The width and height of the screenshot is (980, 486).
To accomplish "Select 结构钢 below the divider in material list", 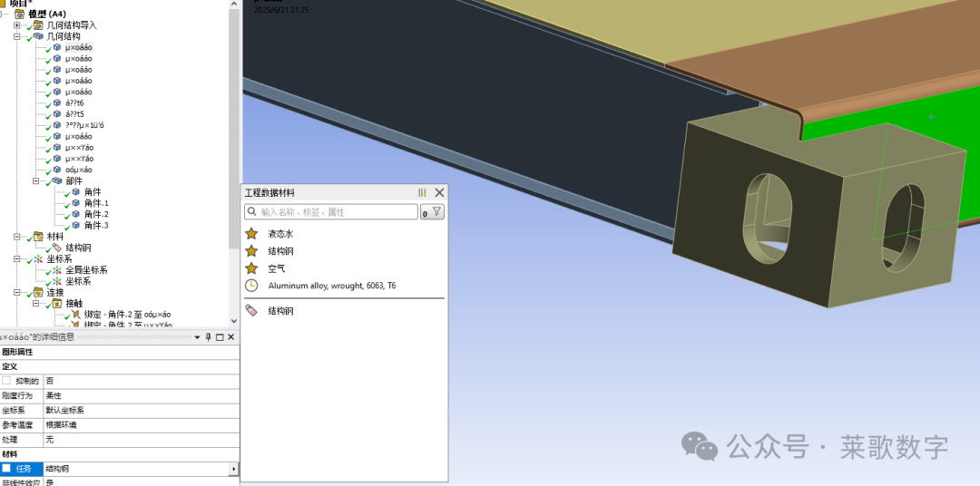I will click(x=280, y=310).
